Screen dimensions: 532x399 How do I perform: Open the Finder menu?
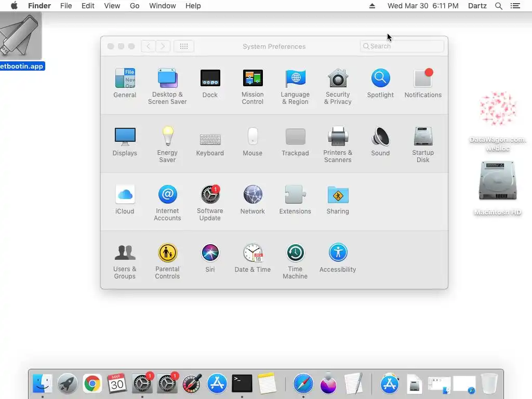click(39, 6)
